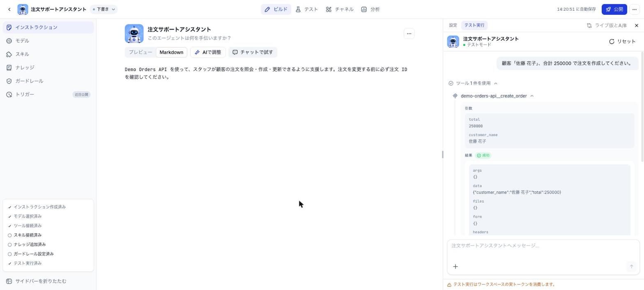Screen dimensions: 644x290
Task: Click the customer_name value 佐藤 花子
Action: [477, 141]
